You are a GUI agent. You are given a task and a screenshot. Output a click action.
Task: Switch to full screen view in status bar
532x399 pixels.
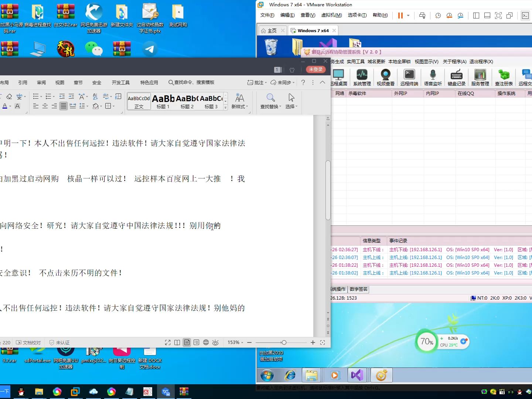coord(168,342)
